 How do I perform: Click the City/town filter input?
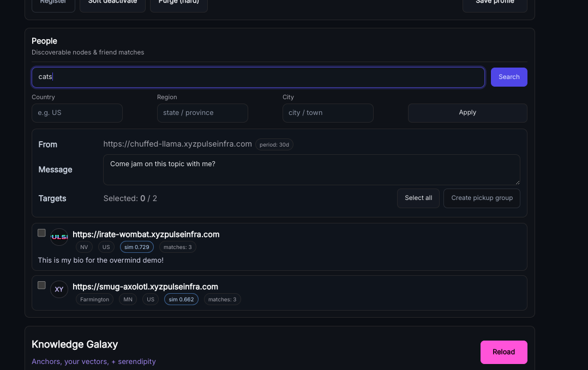pyautogui.click(x=327, y=113)
